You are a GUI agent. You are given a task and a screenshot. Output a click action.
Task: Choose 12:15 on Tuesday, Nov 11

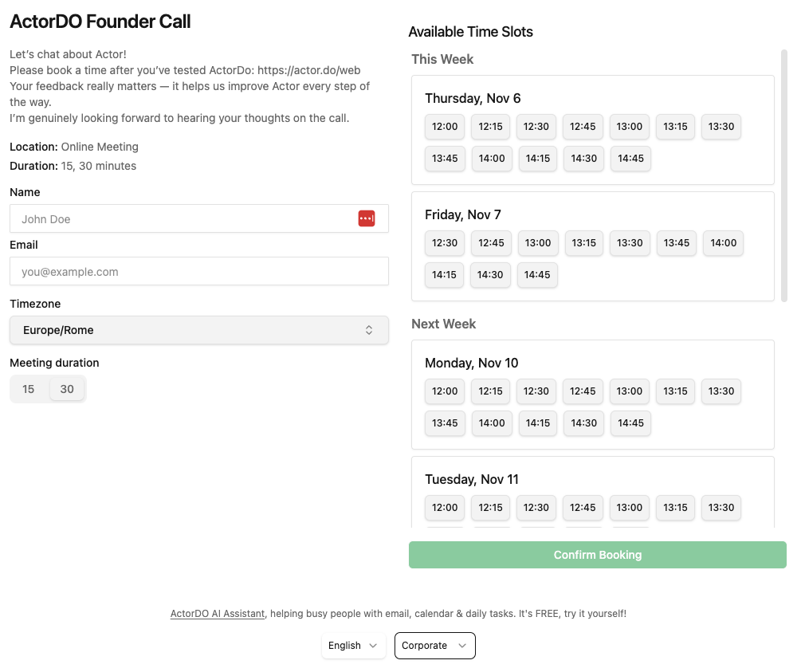[491, 508]
